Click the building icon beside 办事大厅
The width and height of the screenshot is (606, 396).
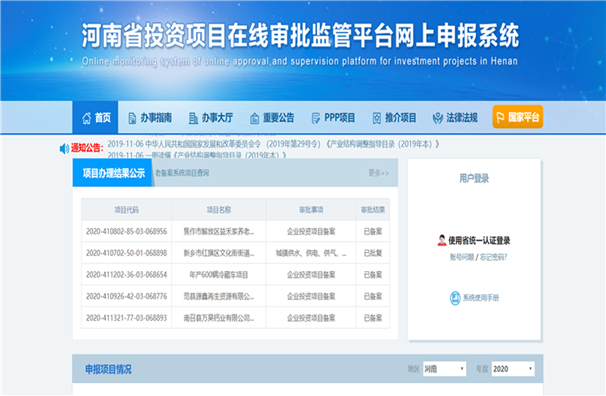point(193,118)
